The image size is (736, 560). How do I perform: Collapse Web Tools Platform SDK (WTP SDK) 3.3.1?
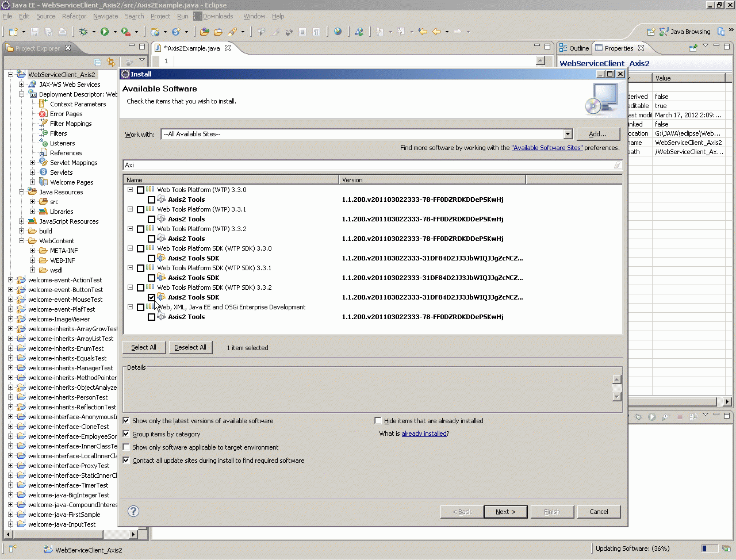(130, 268)
